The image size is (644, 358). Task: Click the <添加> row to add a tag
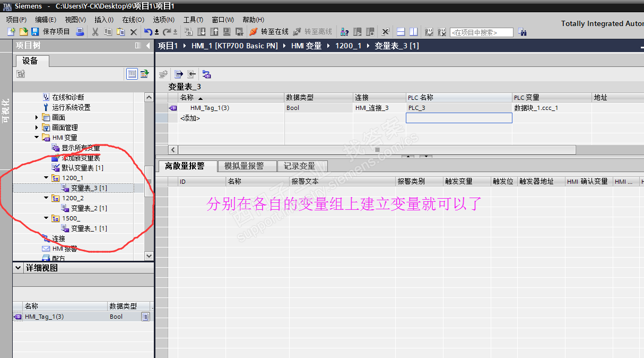190,118
